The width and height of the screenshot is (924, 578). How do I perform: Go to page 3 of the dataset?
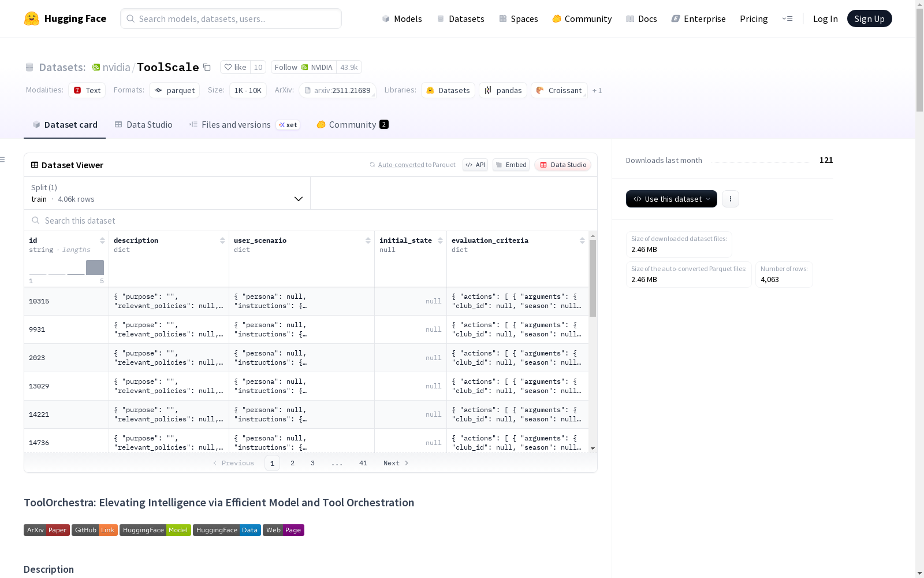click(x=313, y=463)
